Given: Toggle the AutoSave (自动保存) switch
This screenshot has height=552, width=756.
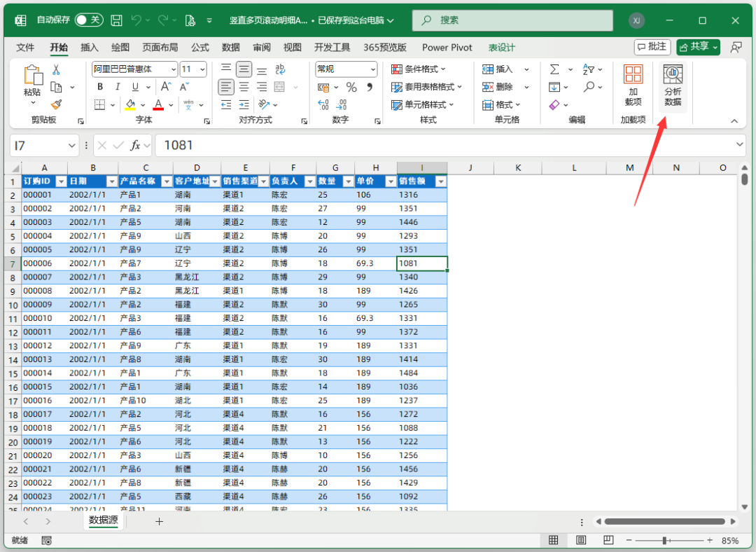Looking at the screenshot, I should click(x=89, y=20).
